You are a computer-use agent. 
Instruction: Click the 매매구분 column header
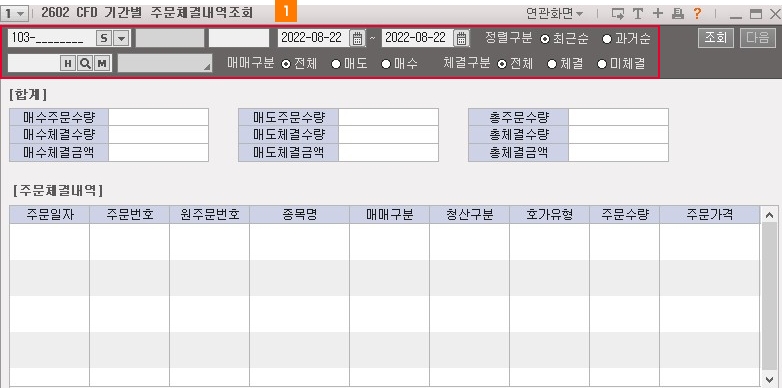click(x=390, y=215)
